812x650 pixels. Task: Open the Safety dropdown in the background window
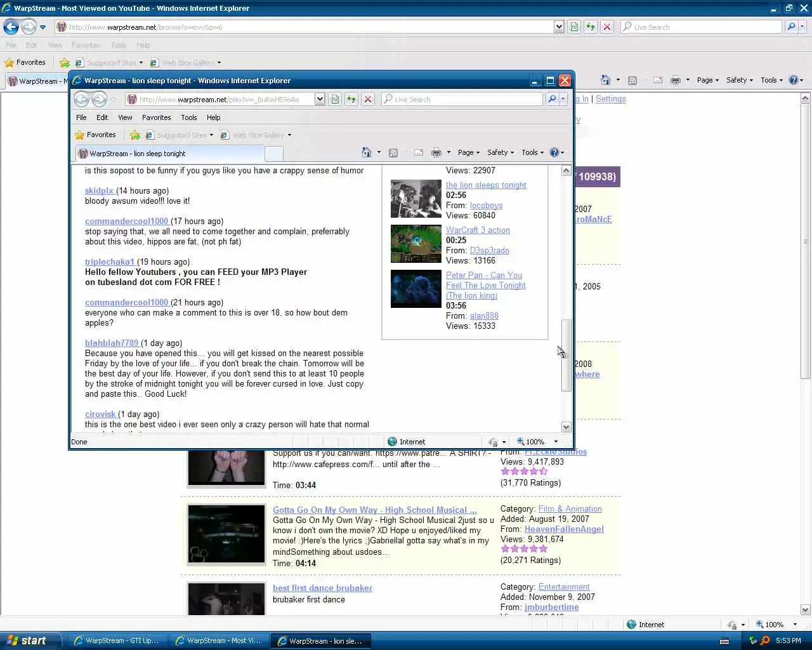[x=740, y=80]
